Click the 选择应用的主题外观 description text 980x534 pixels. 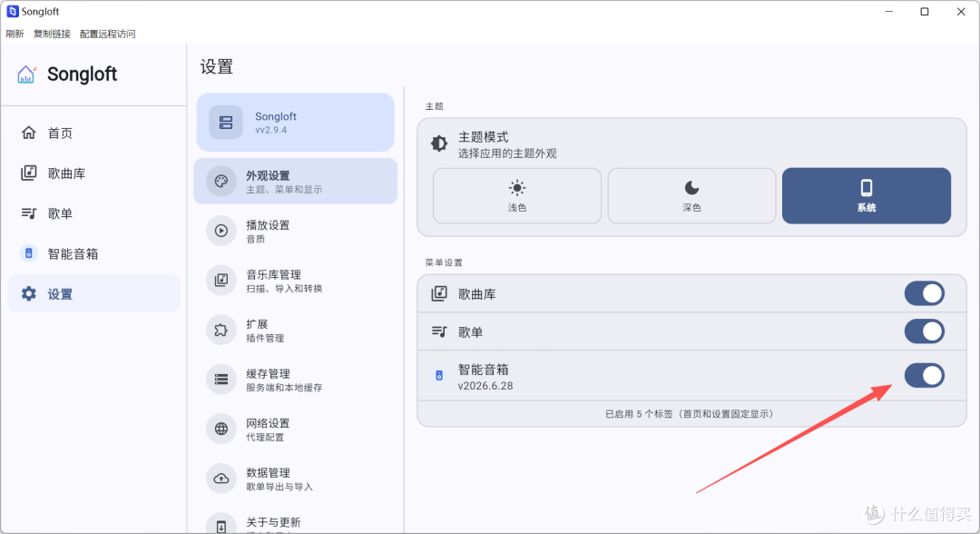(507, 153)
